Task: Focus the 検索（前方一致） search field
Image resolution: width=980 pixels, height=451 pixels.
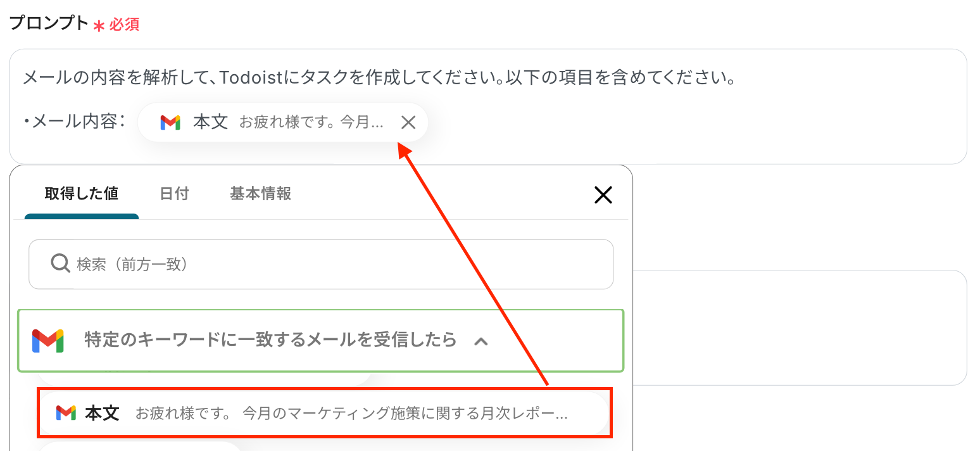Action: (x=321, y=264)
